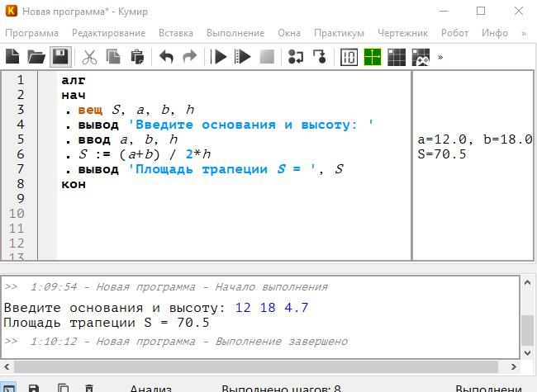This screenshot has height=392, width=537.
Task: Save the program with the floppy disk icon
Action: pyautogui.click(x=59, y=57)
